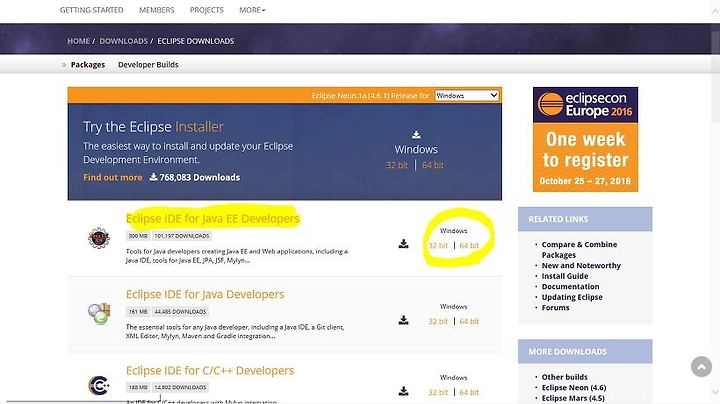Download Java EE Developers 64 bit

point(469,245)
